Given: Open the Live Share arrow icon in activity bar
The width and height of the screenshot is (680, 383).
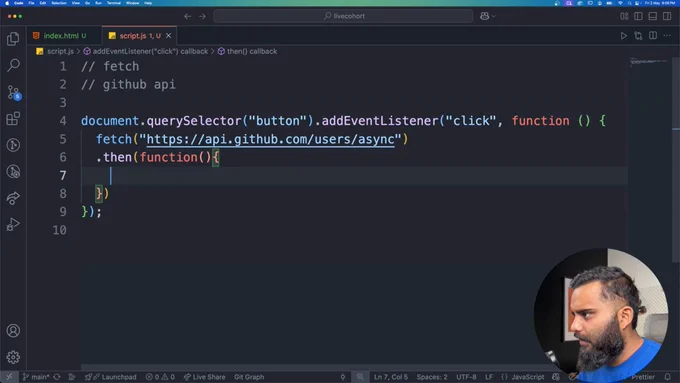Looking at the screenshot, I should pyautogui.click(x=13, y=198).
